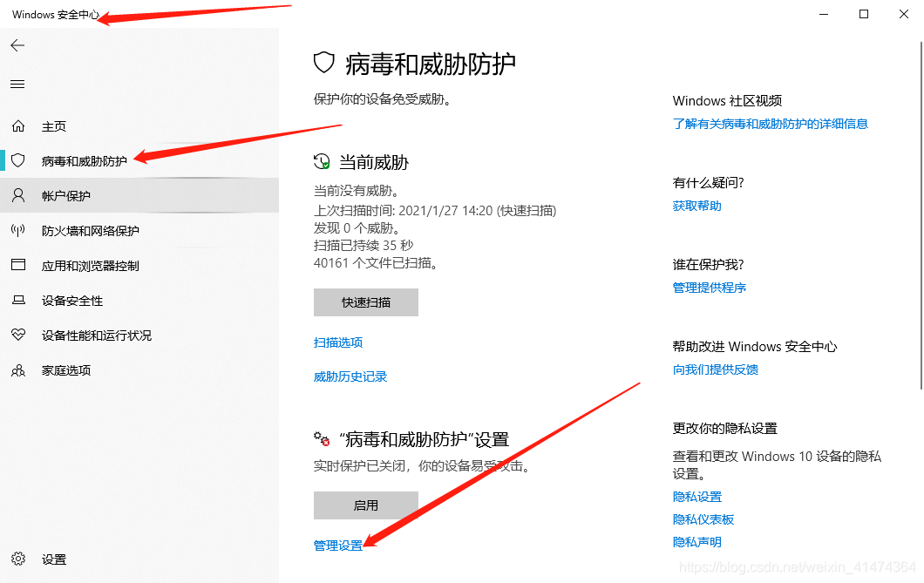Open 应用和浏览器控制 in the sidebar
This screenshot has height=583, width=924.
pos(139,266)
